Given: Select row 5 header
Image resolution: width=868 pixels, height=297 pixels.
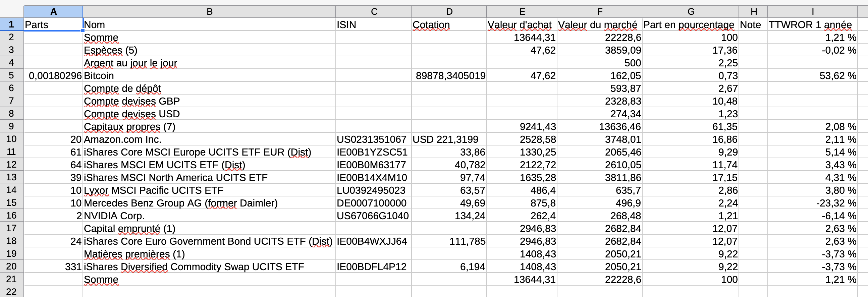Looking at the screenshot, I should pyautogui.click(x=12, y=75).
